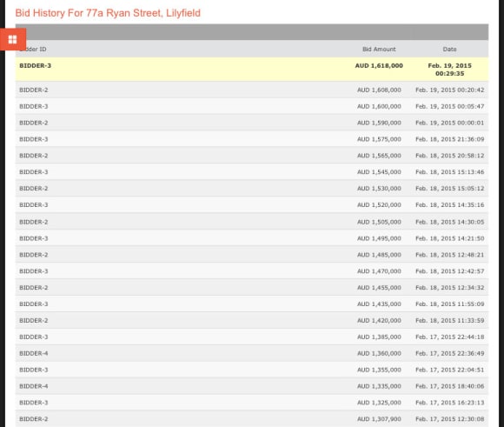Select the BIDDER-3 row bidding 1,545,000
Screen dimensions: 504x427
coord(252,172)
